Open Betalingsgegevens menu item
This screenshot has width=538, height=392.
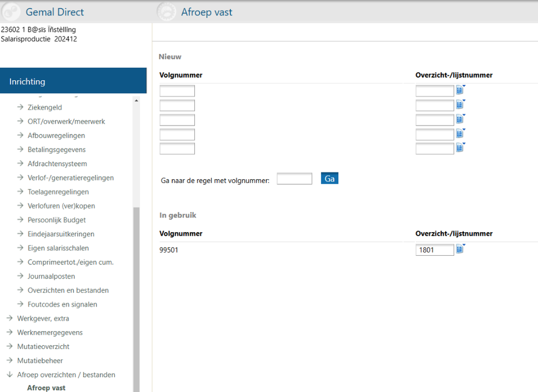tap(57, 150)
